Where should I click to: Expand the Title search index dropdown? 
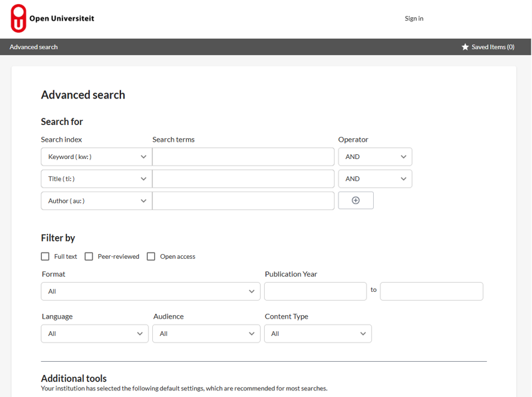[96, 179]
